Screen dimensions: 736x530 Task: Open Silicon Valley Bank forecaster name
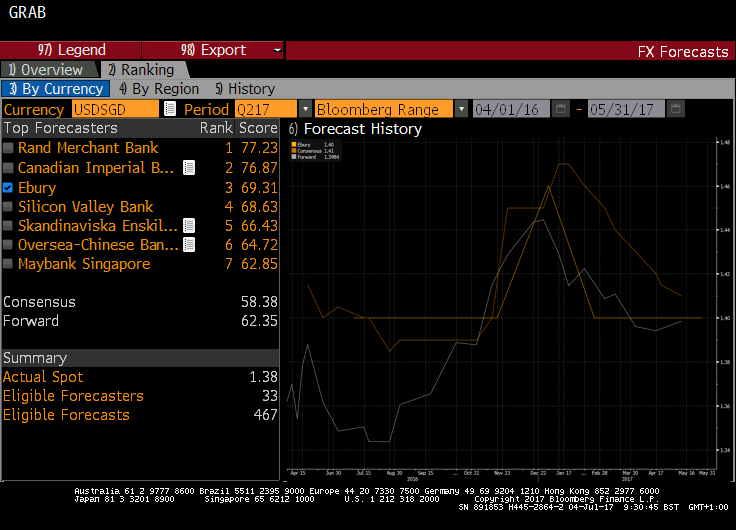pos(85,207)
